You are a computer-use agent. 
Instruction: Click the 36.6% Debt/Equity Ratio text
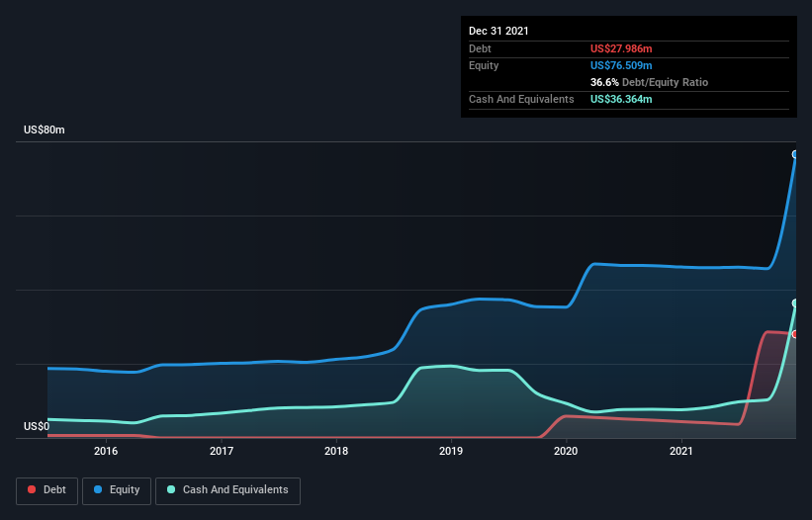649,82
